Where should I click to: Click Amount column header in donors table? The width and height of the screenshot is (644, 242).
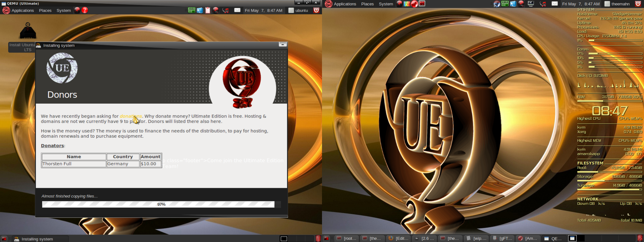tap(151, 157)
